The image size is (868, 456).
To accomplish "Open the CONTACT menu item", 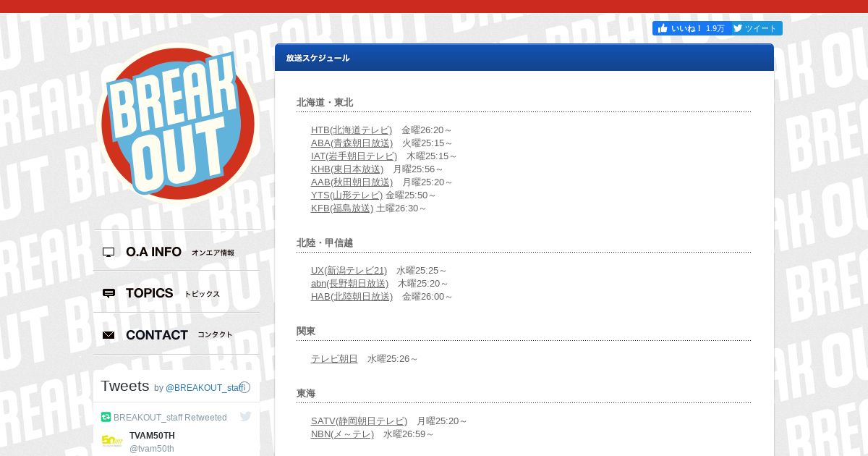I will tap(176, 334).
